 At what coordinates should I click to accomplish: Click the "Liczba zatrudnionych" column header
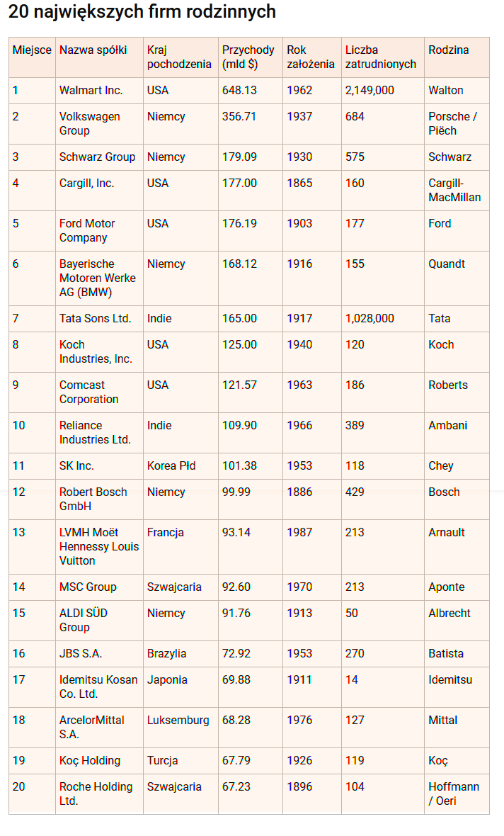(381, 57)
